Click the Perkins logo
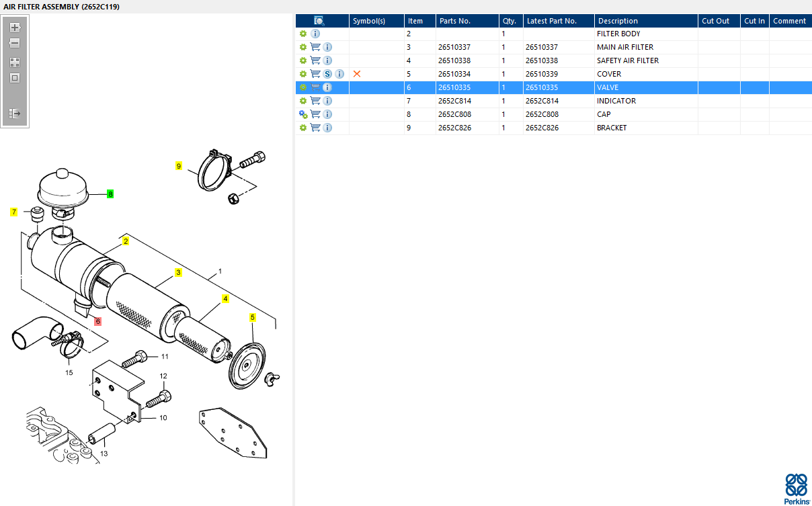The image size is (812, 506). tap(797, 489)
